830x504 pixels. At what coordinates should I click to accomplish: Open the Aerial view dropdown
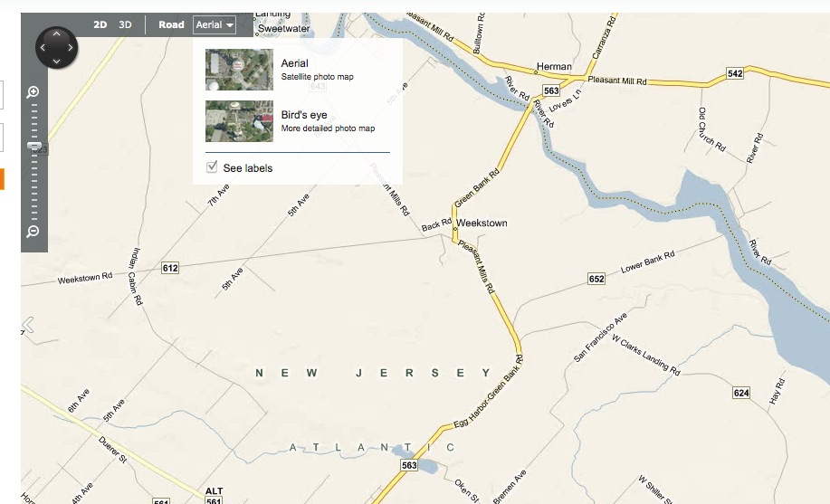coord(215,25)
